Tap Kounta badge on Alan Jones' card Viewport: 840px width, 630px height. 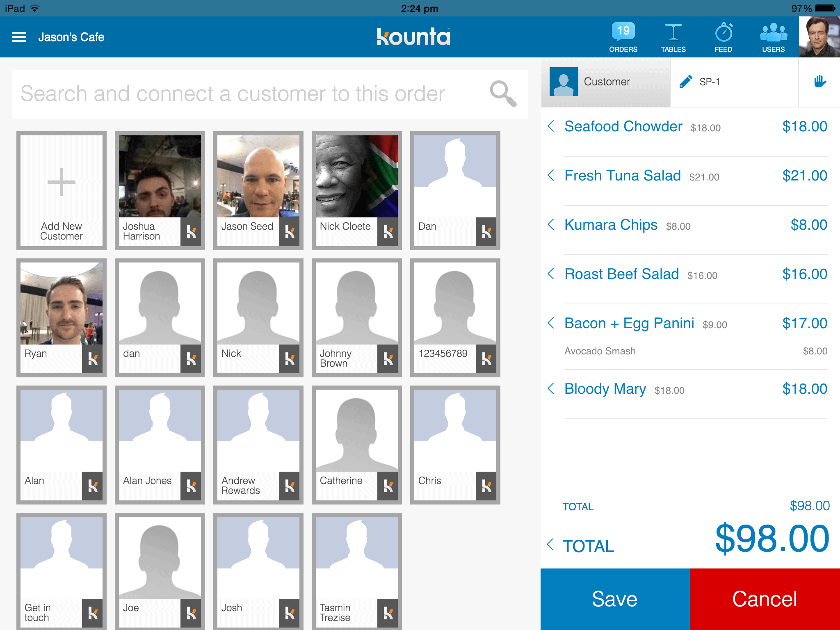point(191,486)
